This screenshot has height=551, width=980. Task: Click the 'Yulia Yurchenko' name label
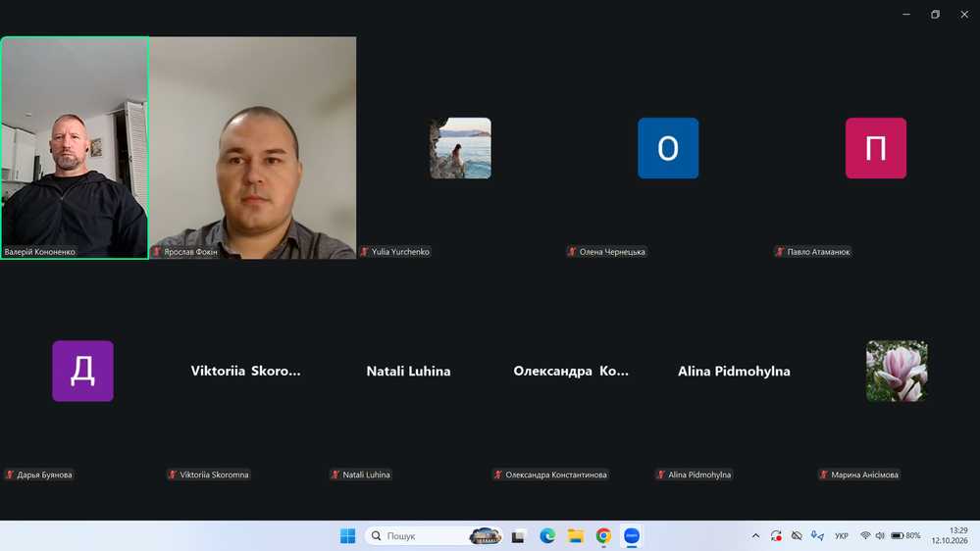point(400,252)
